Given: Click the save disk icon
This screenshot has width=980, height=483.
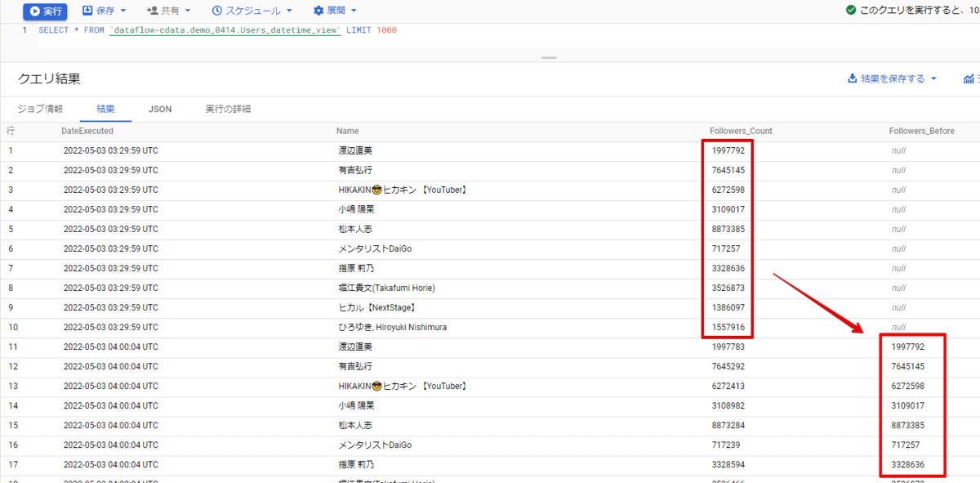Looking at the screenshot, I should click(x=87, y=11).
